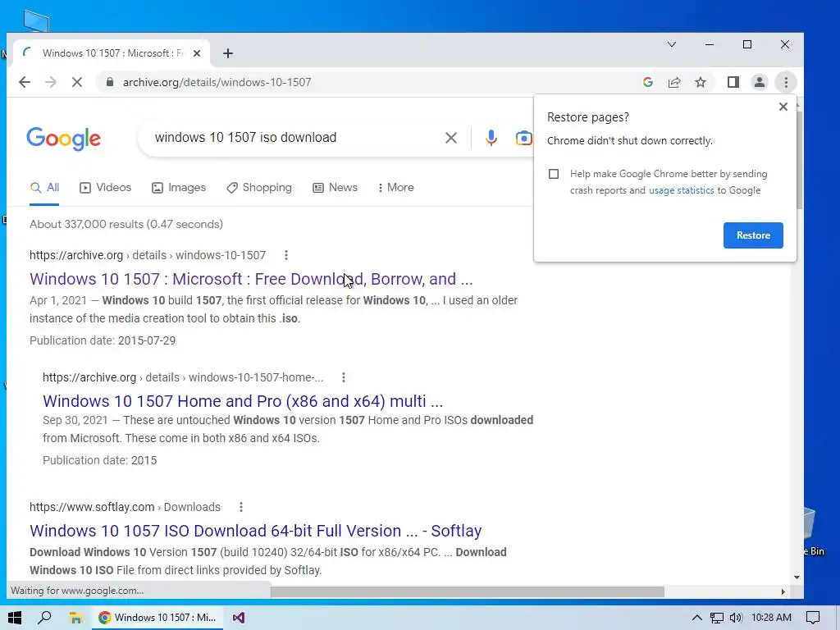Open the notification center

click(x=813, y=618)
